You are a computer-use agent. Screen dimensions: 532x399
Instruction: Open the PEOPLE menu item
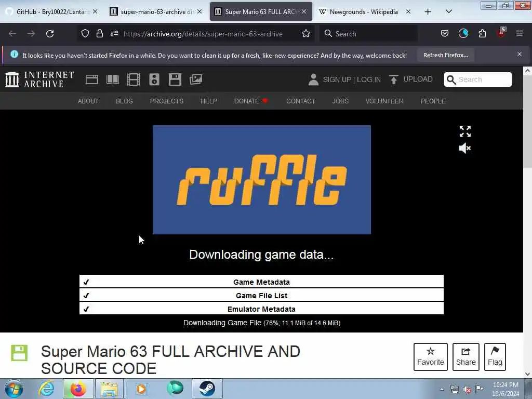[x=433, y=101]
